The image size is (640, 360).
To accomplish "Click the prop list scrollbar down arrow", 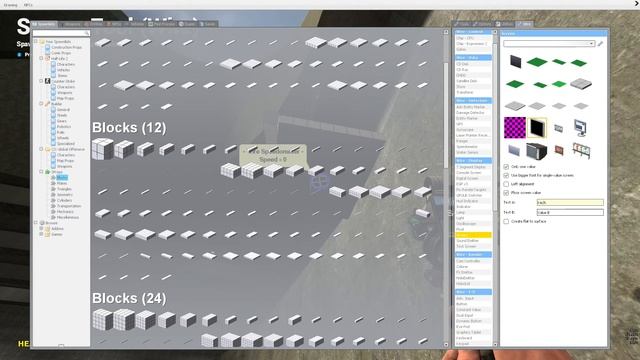I will point(446,345).
